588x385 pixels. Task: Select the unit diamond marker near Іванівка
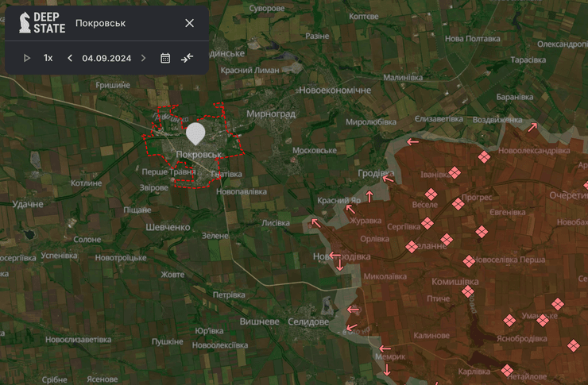[454, 172]
